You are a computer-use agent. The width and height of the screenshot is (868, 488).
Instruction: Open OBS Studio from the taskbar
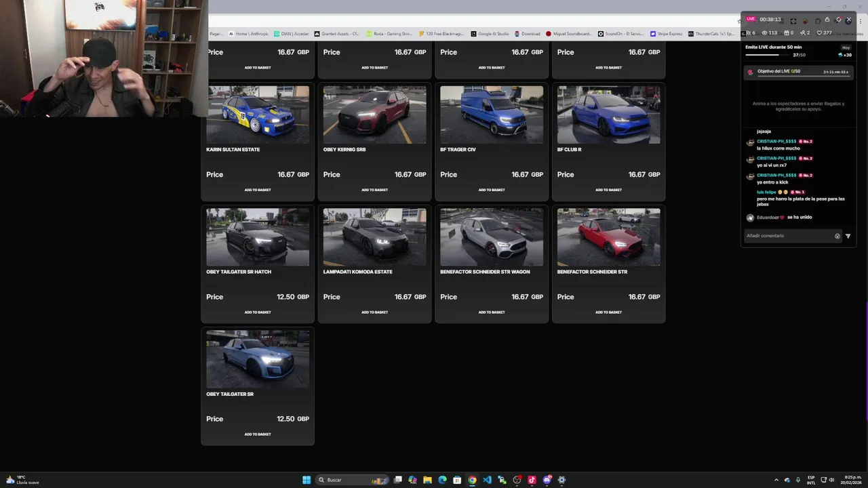point(517,480)
